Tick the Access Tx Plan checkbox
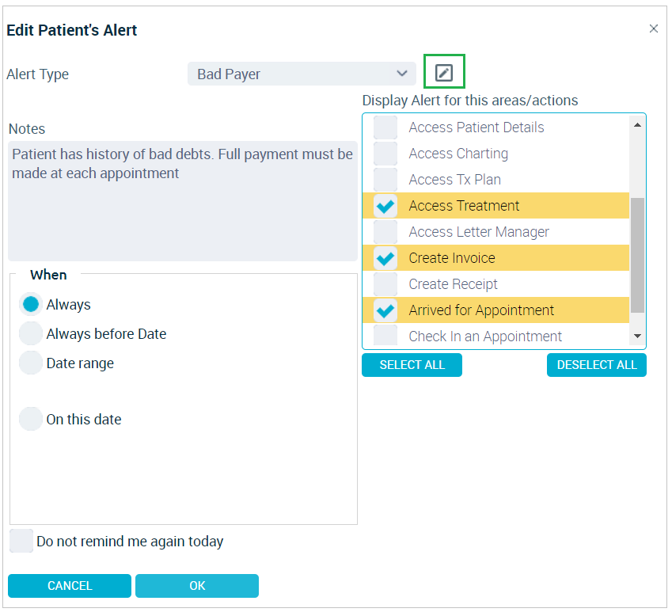The image size is (672, 616). click(385, 180)
